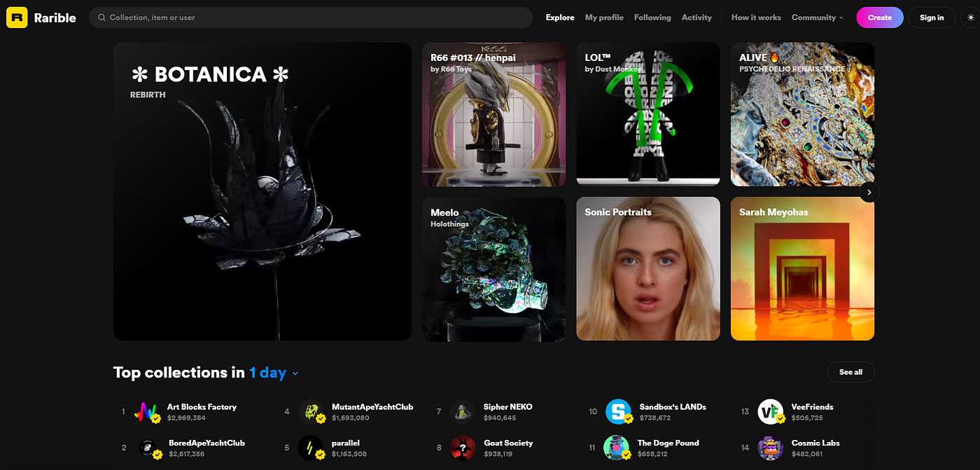Open the BOTANICA Rebirth featured card

[262, 191]
